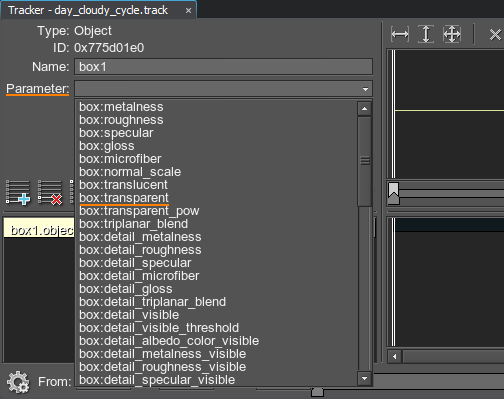Click the fit all directions icon
This screenshot has height=399, width=504.
(x=452, y=34)
